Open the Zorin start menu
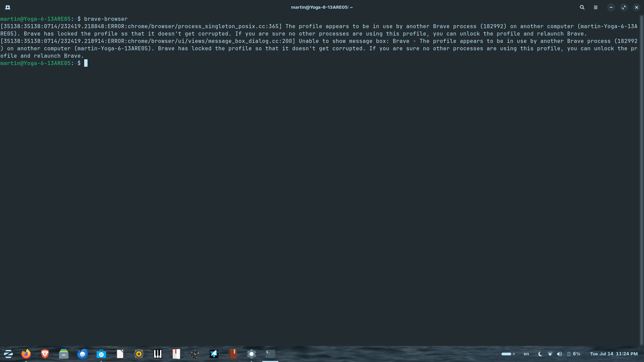Screen dimensions: 644x362 [8, 354]
